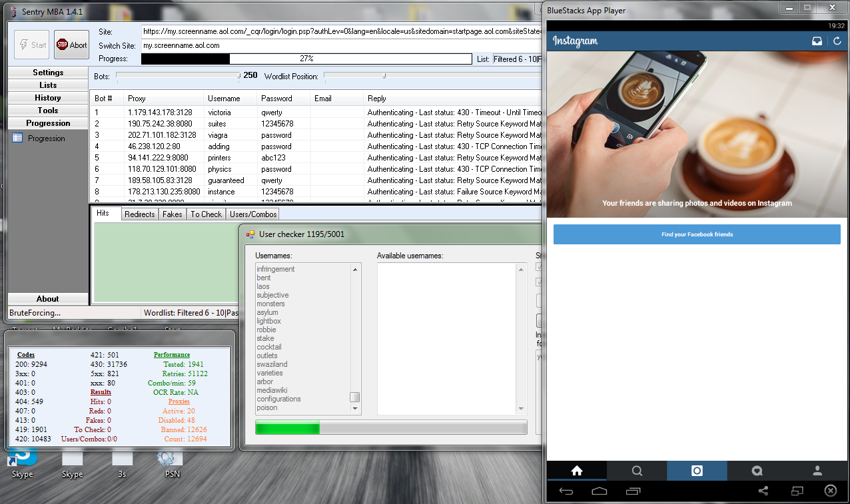Switch to the Redirects tab
Image resolution: width=850 pixels, height=504 pixels.
point(140,214)
